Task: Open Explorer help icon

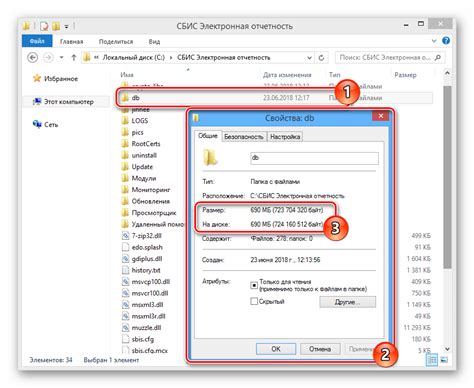Action: tap(446, 41)
